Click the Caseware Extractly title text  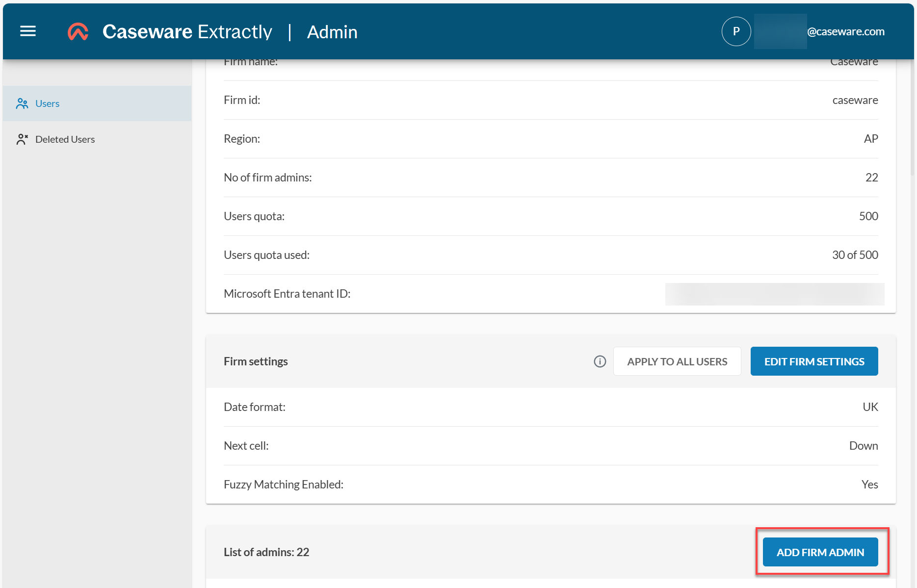[x=187, y=31]
